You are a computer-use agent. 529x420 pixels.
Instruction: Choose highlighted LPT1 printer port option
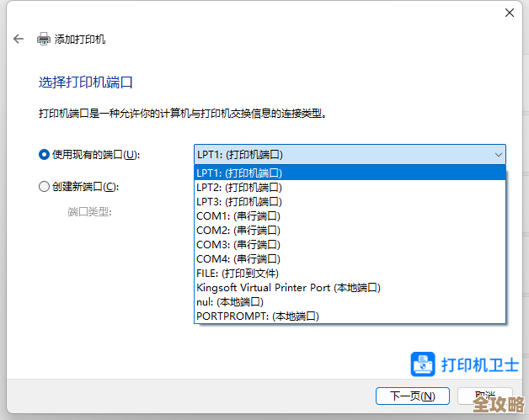tap(350, 173)
